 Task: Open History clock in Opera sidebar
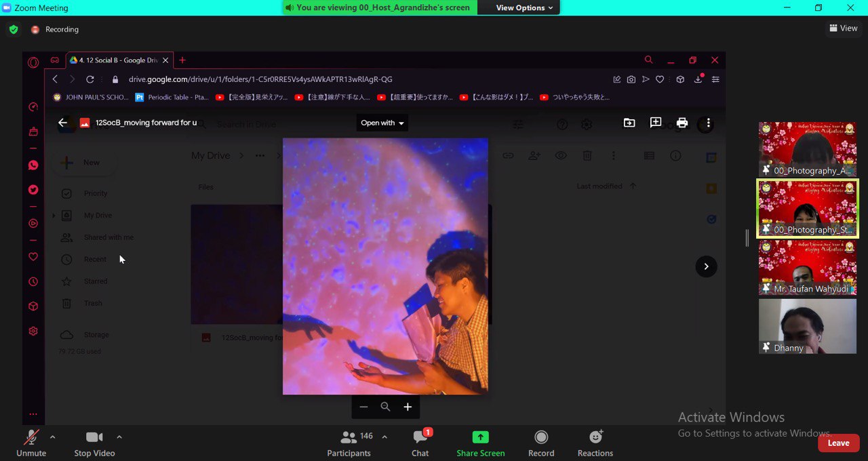(33, 281)
